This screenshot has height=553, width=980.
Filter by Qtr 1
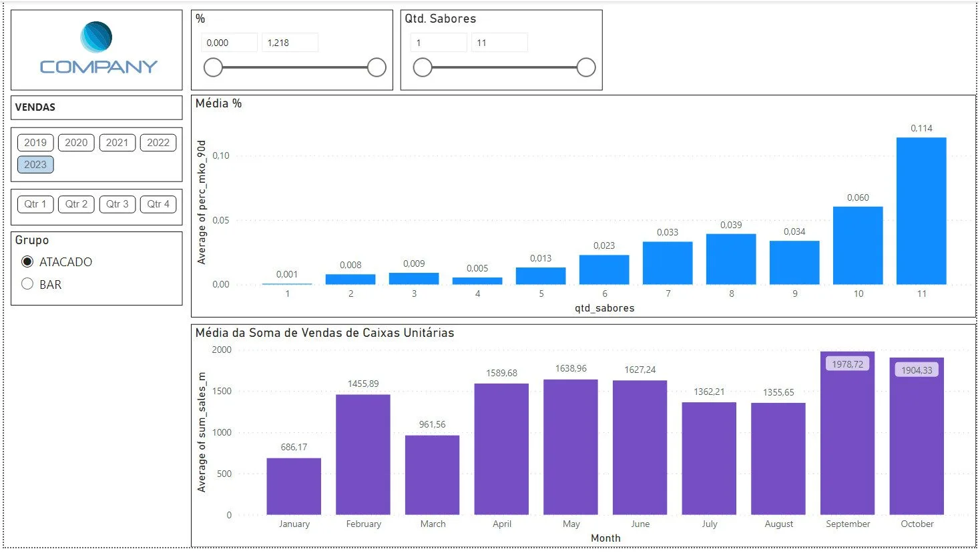[x=35, y=204]
